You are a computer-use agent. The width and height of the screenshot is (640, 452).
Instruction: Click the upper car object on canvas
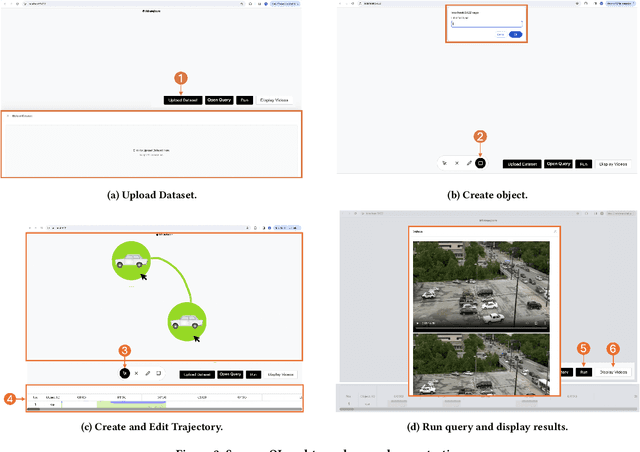(131, 263)
